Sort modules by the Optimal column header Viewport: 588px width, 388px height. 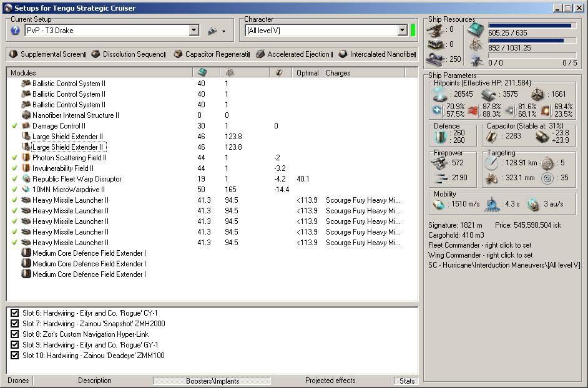tap(308, 73)
